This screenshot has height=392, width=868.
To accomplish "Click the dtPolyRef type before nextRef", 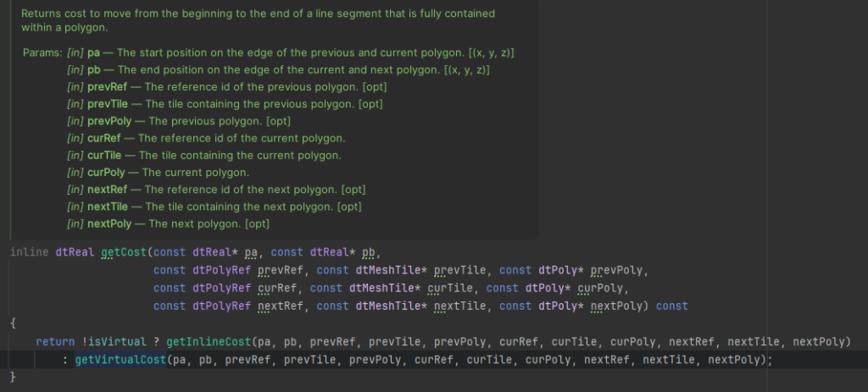I will pos(222,306).
